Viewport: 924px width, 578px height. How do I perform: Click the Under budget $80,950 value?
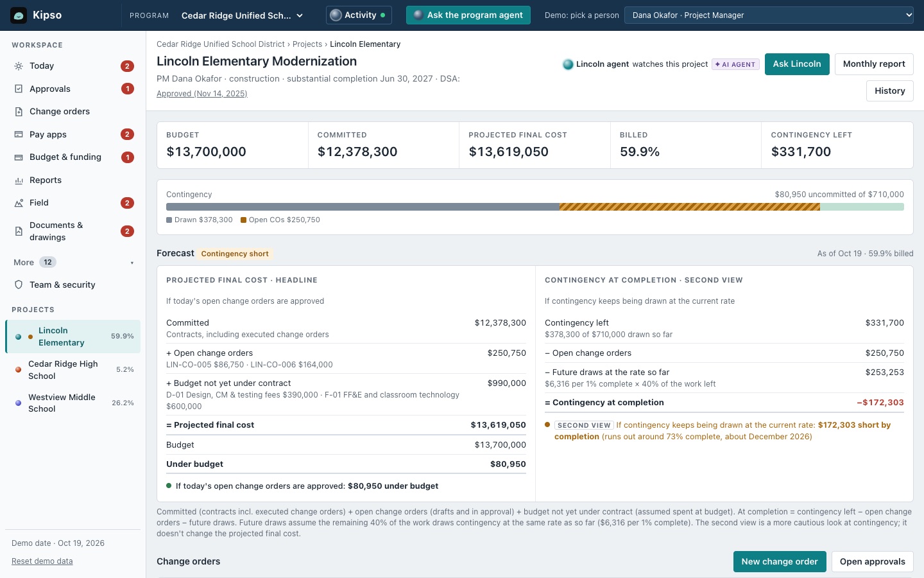click(x=508, y=464)
